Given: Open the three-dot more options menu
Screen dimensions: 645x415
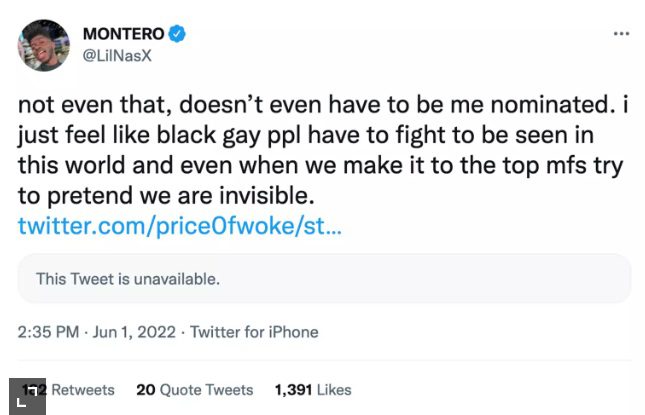Looking at the screenshot, I should pyautogui.click(x=621, y=33).
